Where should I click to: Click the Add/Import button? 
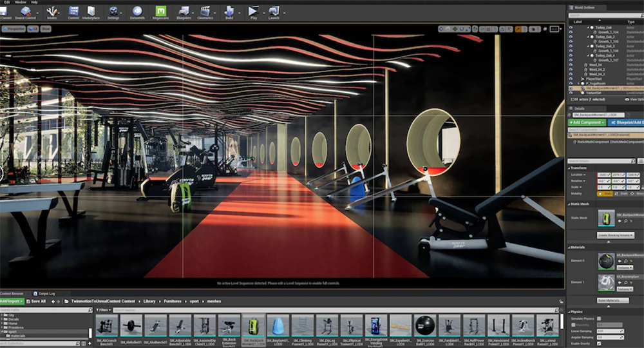(12, 301)
